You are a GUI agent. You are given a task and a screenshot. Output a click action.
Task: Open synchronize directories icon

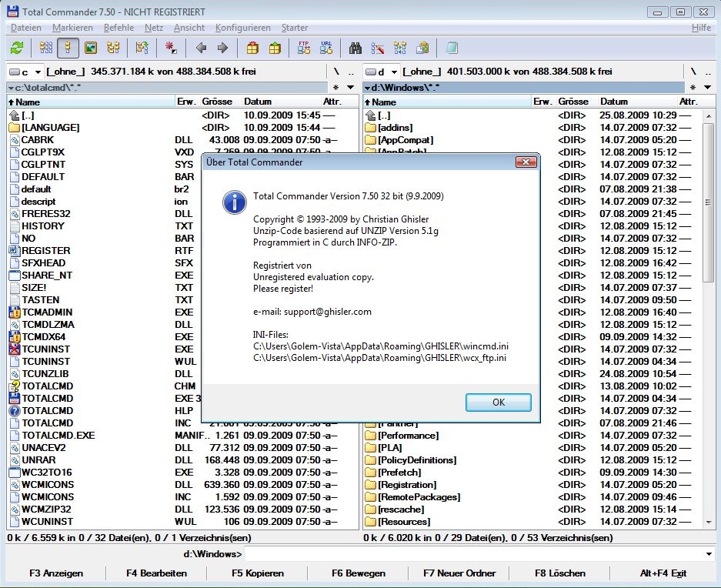point(400,48)
